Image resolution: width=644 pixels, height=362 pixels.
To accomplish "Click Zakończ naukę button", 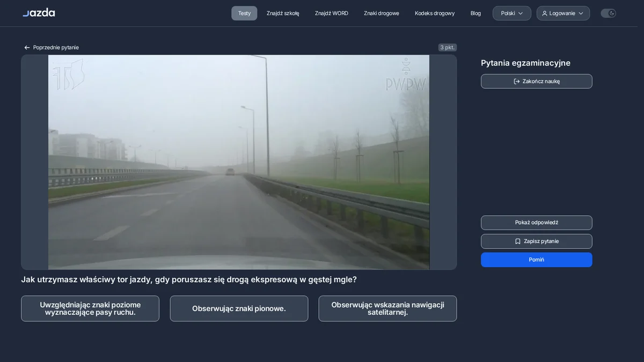I will click(x=537, y=82).
